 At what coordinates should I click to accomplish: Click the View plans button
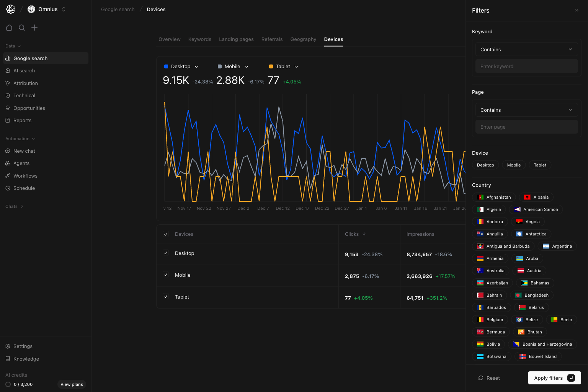click(x=72, y=384)
